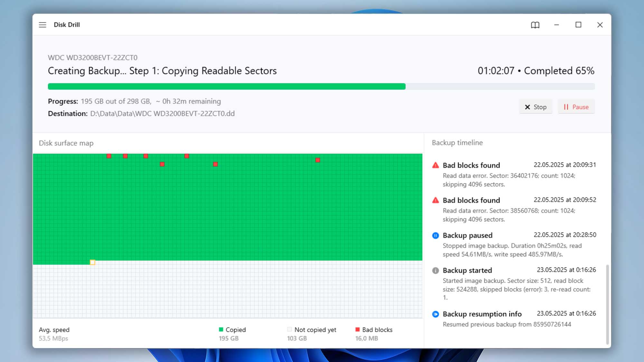Viewport: 644px width, 362px height.
Task: Click the left-most red bad block on the map
Action: [109, 156]
